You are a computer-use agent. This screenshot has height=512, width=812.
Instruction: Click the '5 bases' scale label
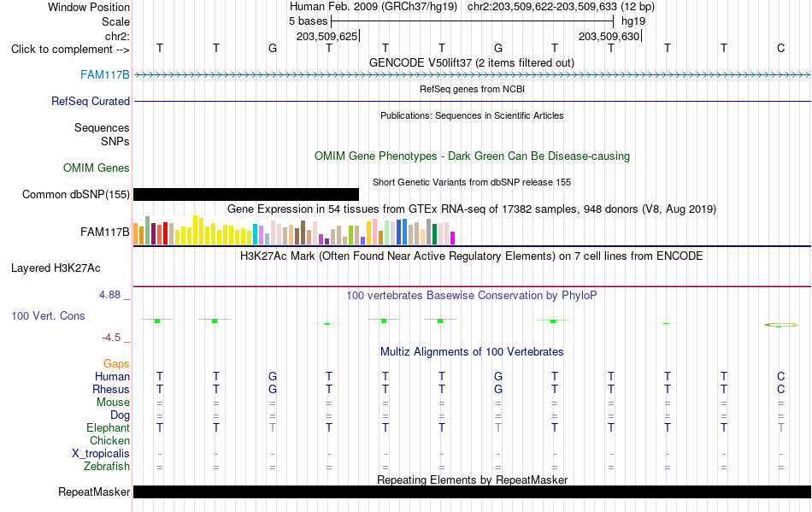[308, 21]
